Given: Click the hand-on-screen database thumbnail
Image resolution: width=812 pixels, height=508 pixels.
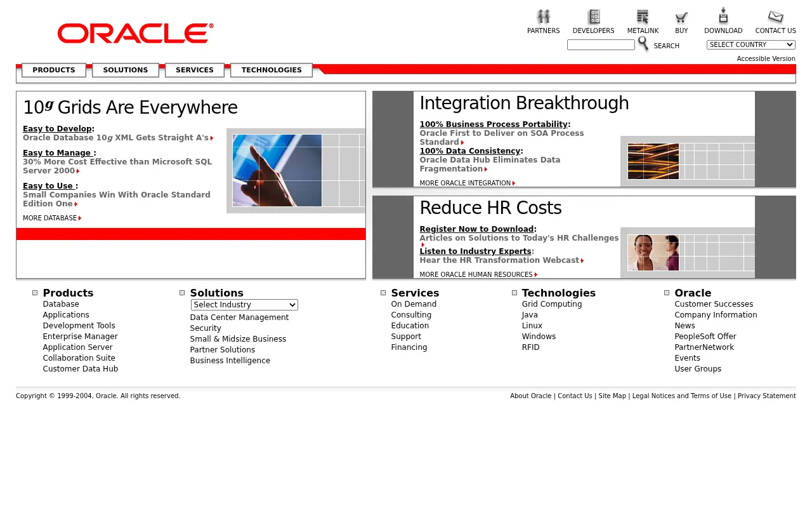Looking at the screenshot, I should [x=277, y=170].
